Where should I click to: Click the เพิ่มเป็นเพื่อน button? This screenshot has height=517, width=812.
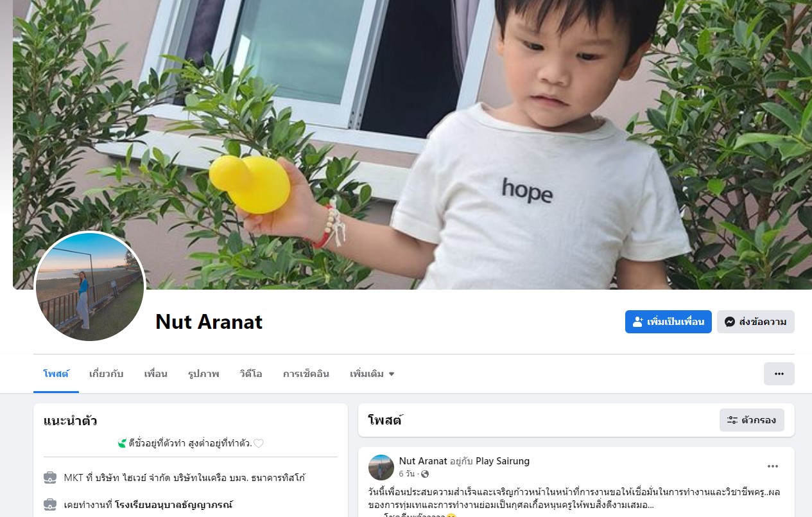click(668, 322)
